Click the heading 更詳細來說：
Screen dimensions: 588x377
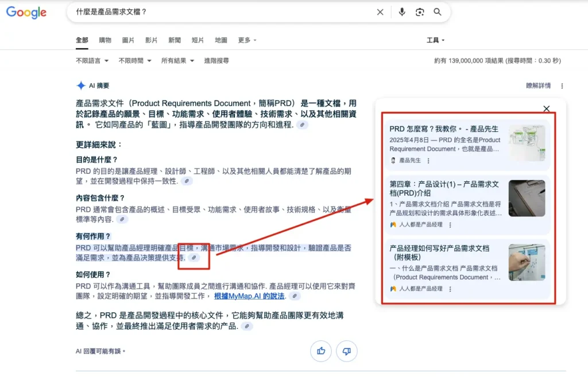(99, 145)
